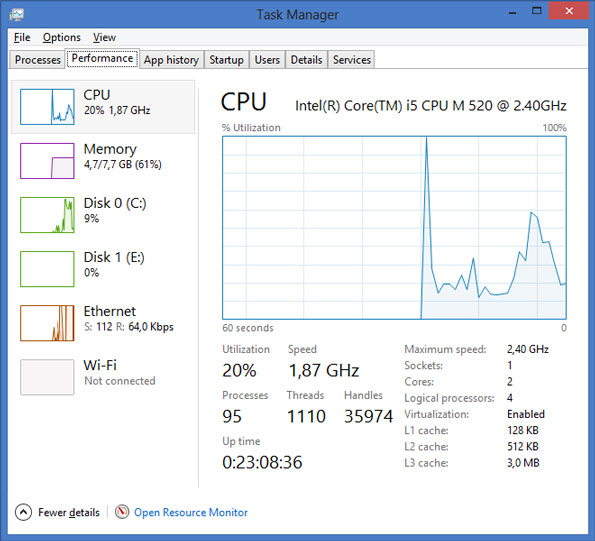Click the Task Manager title bar icon

tap(17, 14)
